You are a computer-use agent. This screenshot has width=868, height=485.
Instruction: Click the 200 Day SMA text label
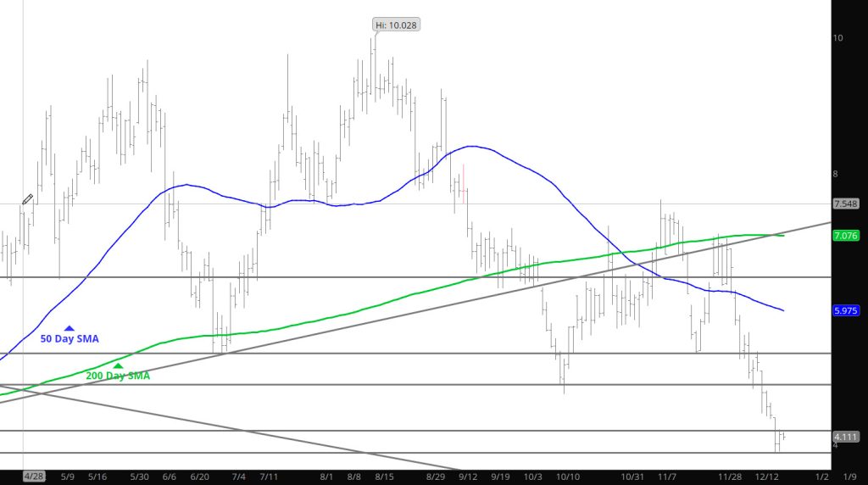(x=118, y=376)
